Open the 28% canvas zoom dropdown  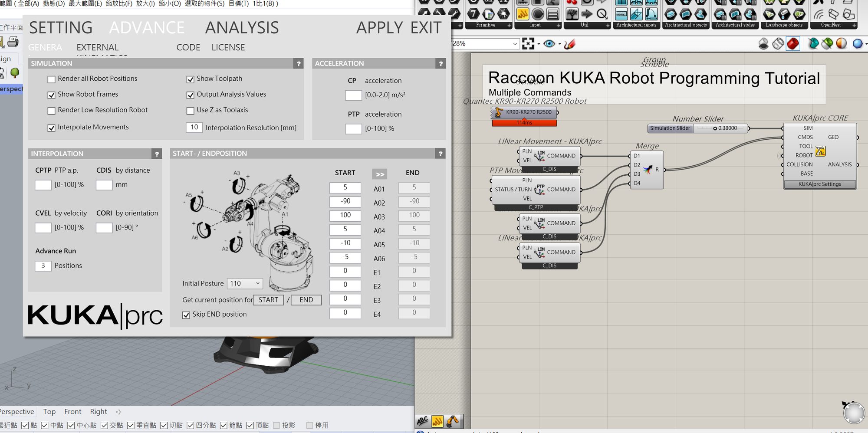[x=515, y=44]
